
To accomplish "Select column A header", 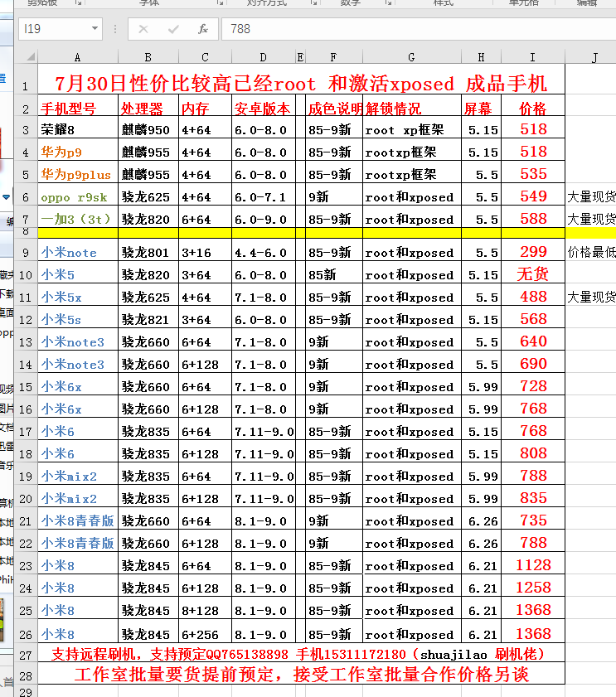I will pos(78,57).
